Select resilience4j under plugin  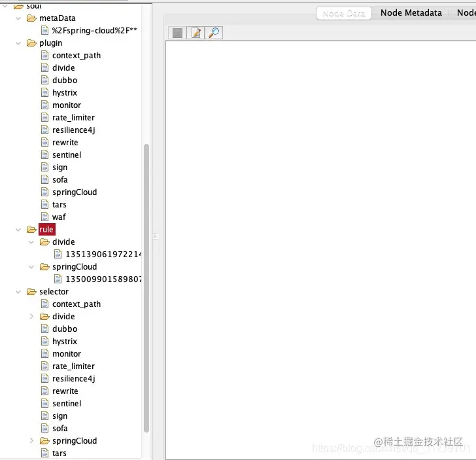click(x=74, y=130)
